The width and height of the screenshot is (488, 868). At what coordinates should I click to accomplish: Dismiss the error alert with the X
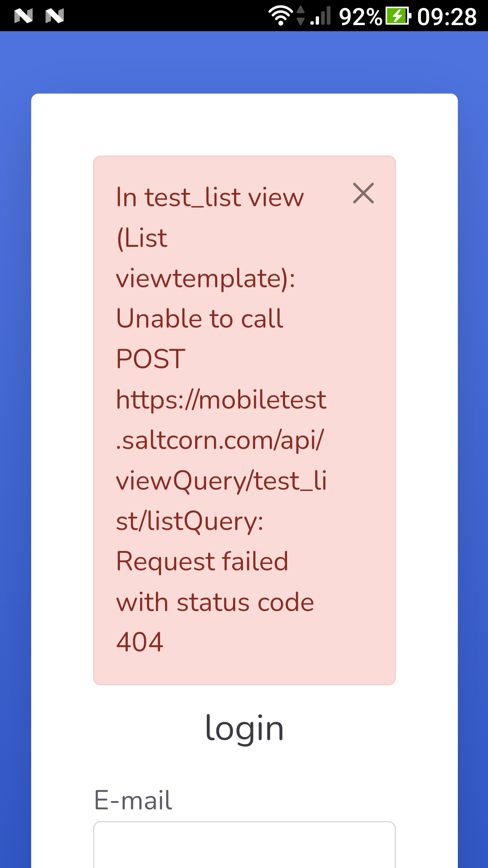tap(364, 194)
